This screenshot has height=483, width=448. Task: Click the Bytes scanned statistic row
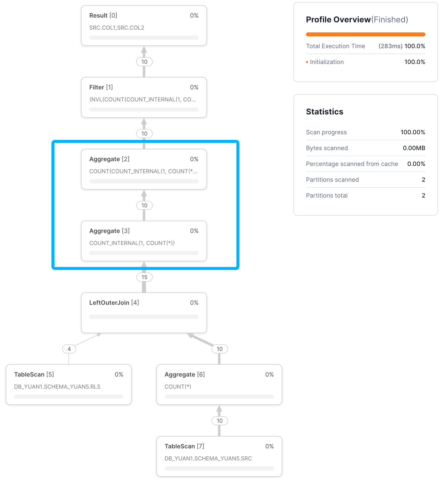(x=365, y=148)
